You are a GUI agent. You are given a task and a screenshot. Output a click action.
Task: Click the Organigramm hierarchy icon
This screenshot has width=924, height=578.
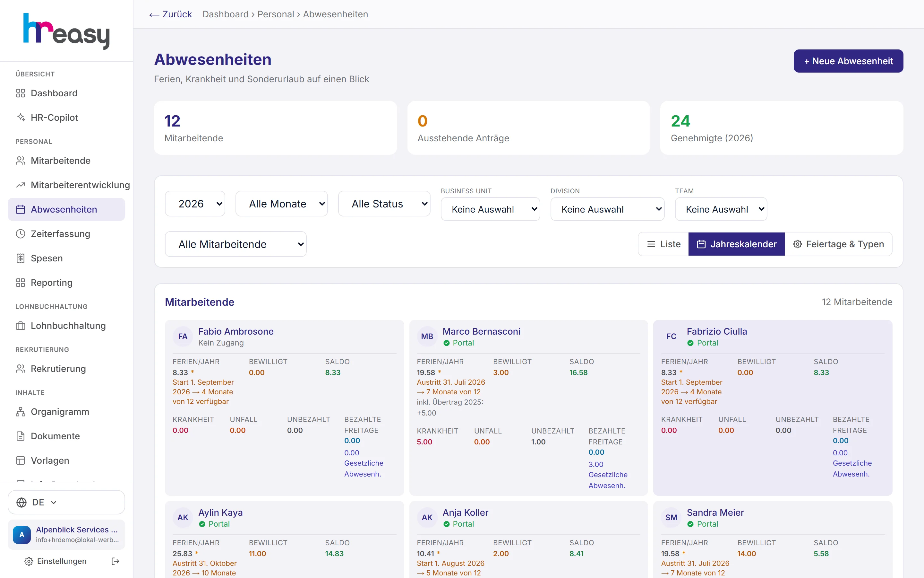(21, 412)
